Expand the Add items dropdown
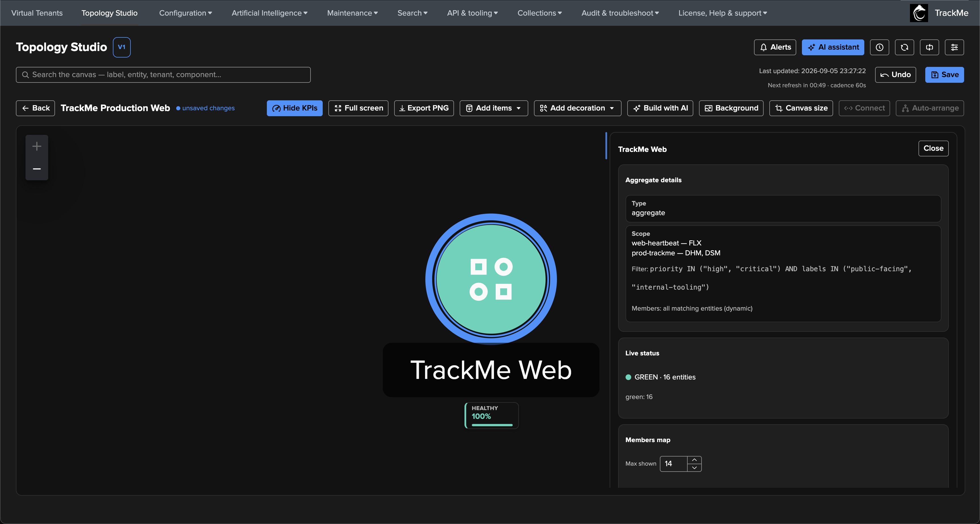The image size is (980, 524). pyautogui.click(x=494, y=108)
